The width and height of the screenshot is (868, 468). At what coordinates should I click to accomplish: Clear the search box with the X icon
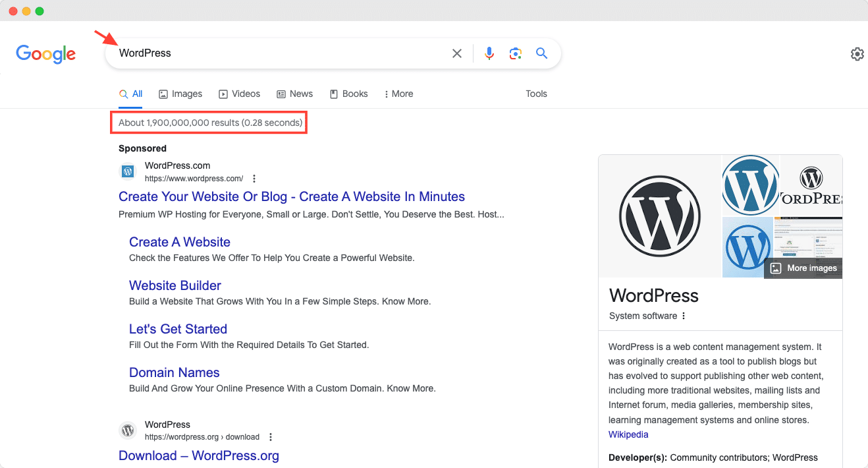click(x=457, y=53)
